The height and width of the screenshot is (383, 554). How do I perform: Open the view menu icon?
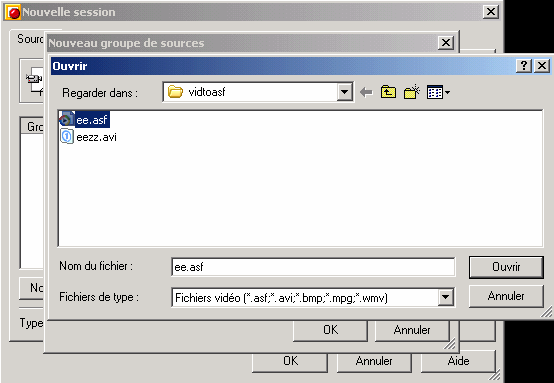[x=438, y=93]
